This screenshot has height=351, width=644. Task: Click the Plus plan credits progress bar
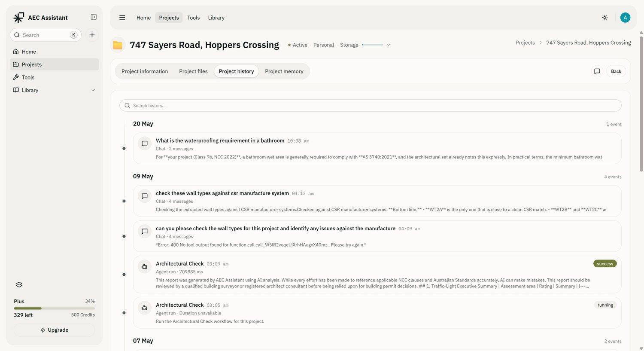(x=54, y=308)
